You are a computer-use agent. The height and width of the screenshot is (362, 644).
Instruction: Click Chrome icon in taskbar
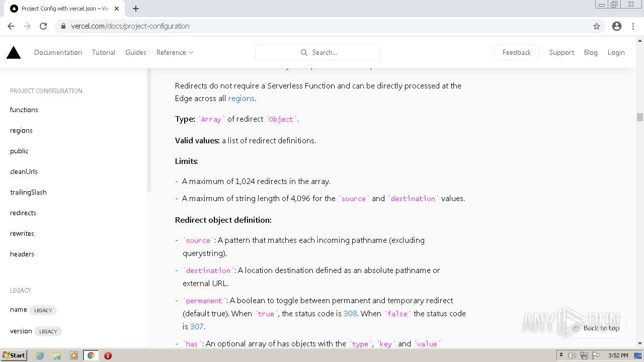click(91, 355)
